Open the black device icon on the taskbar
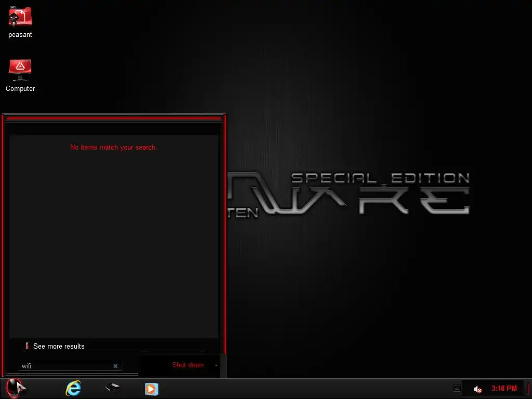 [x=112, y=388]
